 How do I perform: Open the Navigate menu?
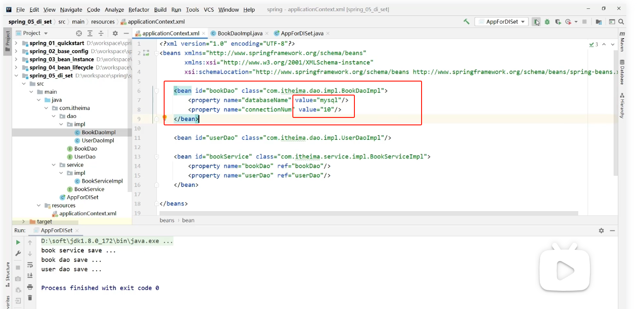pyautogui.click(x=71, y=9)
